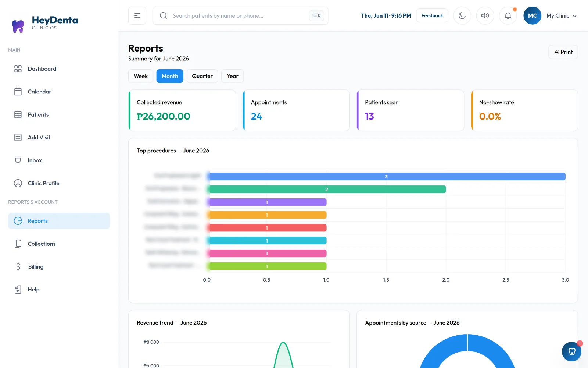Click the Appointments count card

point(296,110)
